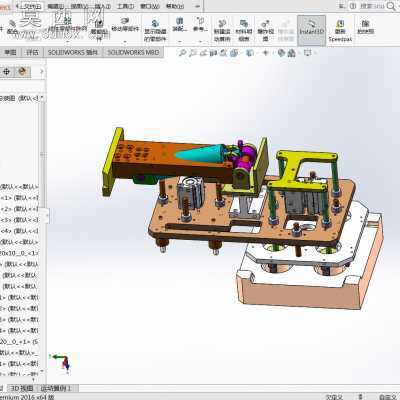Create a New Motion Study
This screenshot has width=400, height=400.
coord(222,31)
